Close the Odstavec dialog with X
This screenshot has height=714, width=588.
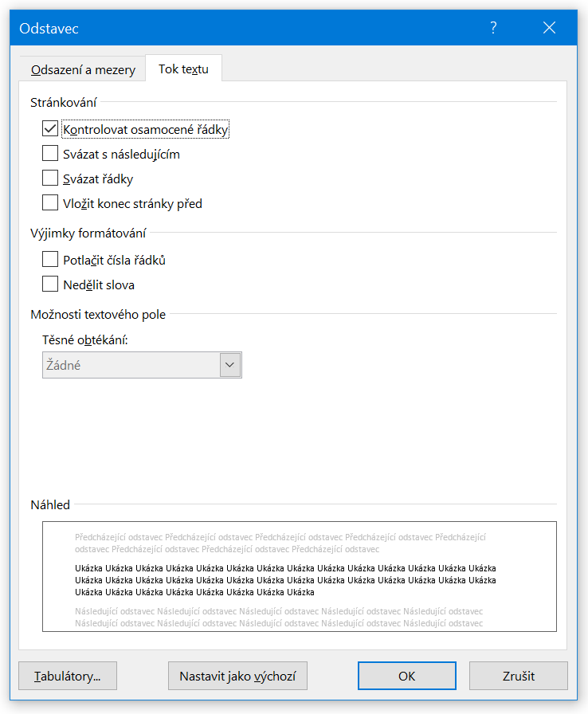(549, 28)
